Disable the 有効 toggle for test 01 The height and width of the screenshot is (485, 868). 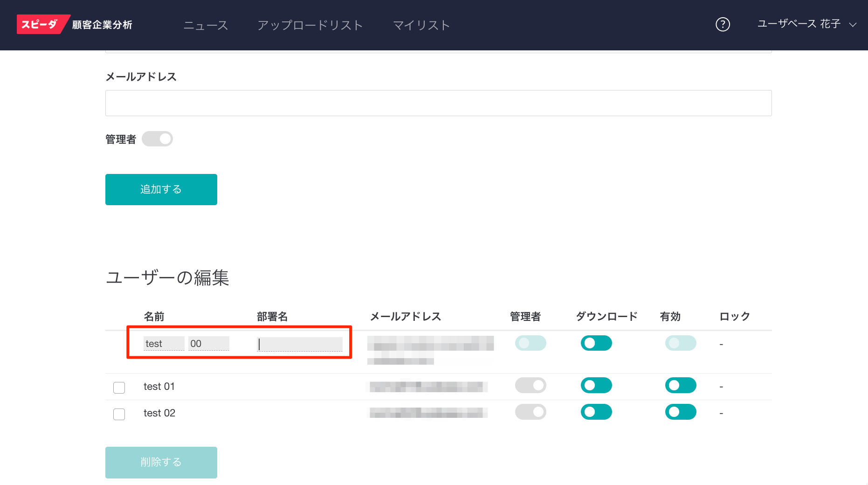coord(681,385)
